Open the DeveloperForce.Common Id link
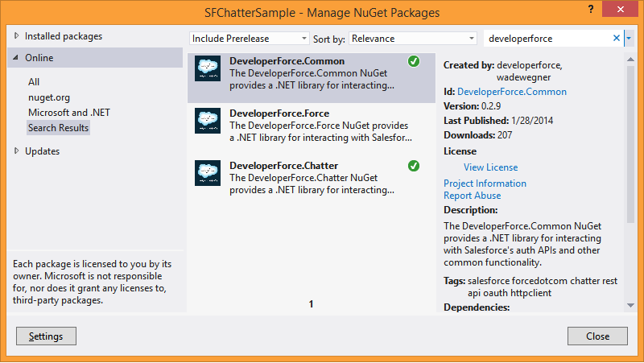644x363 pixels. tap(512, 92)
